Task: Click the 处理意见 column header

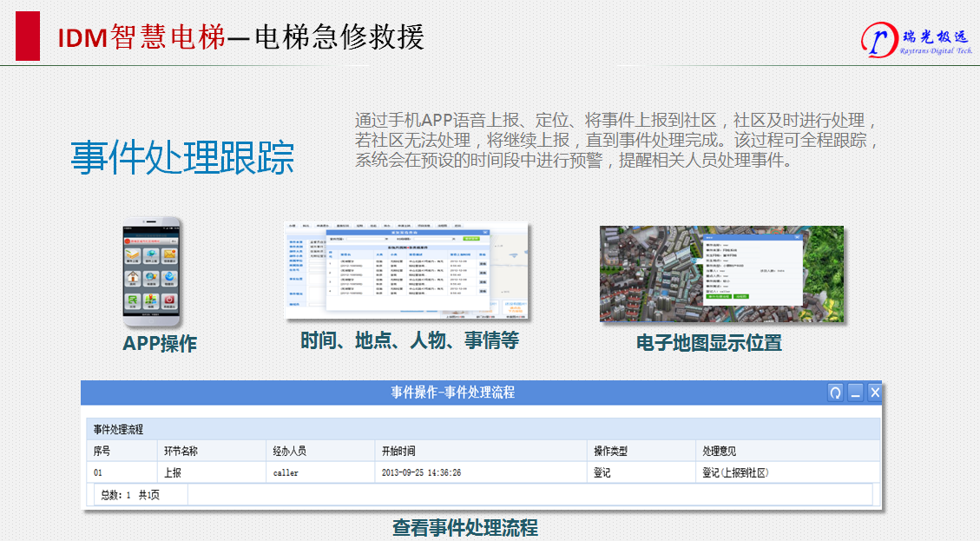Action: [719, 451]
